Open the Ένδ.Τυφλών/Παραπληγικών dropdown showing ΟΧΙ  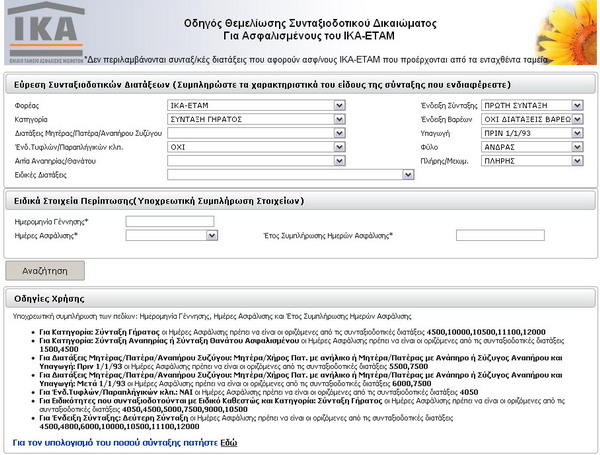256,147
